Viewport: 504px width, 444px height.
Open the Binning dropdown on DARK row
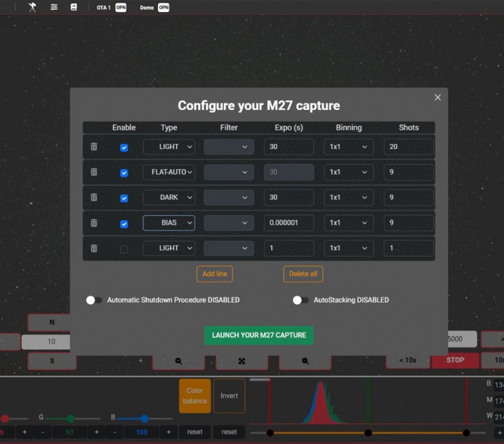tap(348, 197)
